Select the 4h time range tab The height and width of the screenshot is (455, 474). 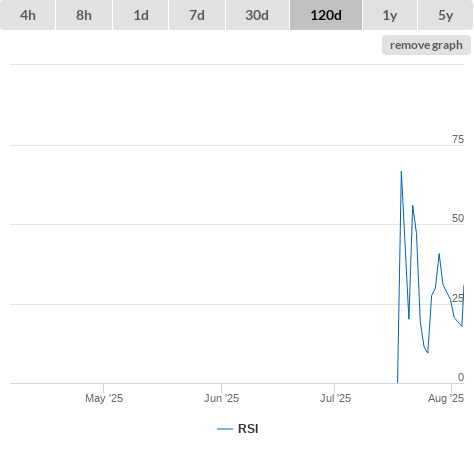[28, 15]
